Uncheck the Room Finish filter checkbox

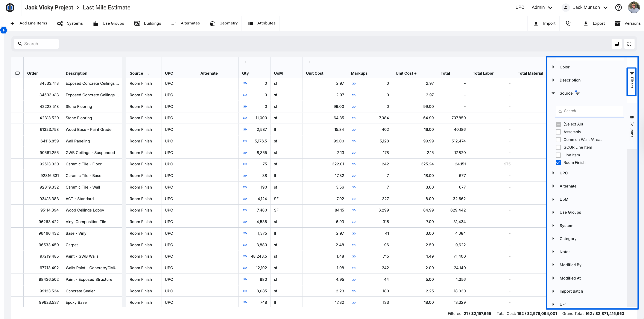pyautogui.click(x=558, y=163)
